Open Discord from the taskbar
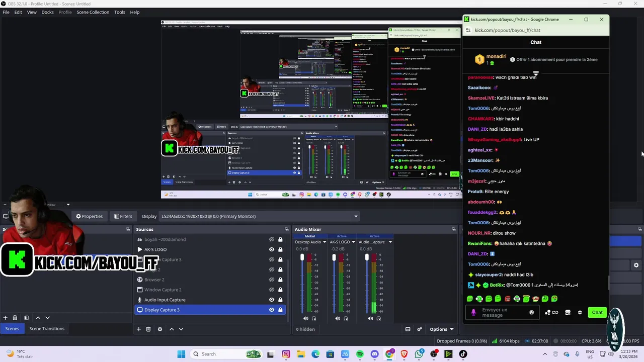This screenshot has height=362, width=644. 374,354
